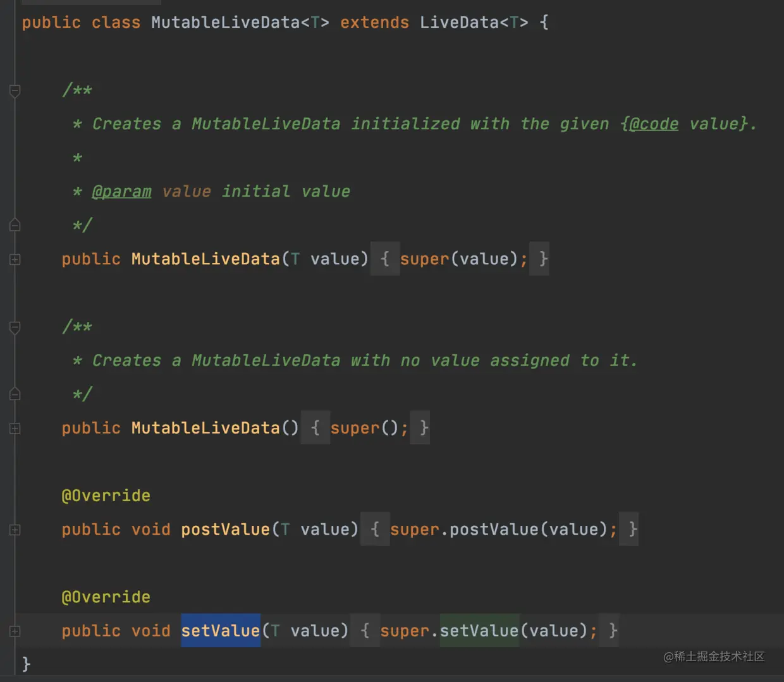Collapse the second Javadoc comment fold marker
Image resolution: width=784 pixels, height=682 pixels.
(15, 327)
